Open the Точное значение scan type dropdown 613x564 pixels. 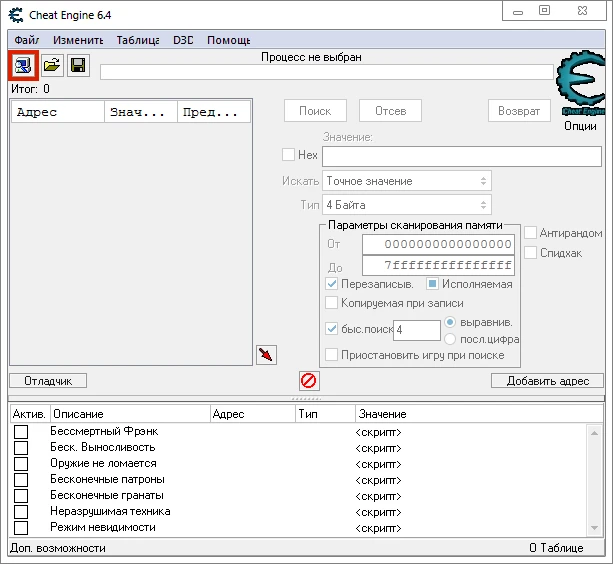[407, 181]
